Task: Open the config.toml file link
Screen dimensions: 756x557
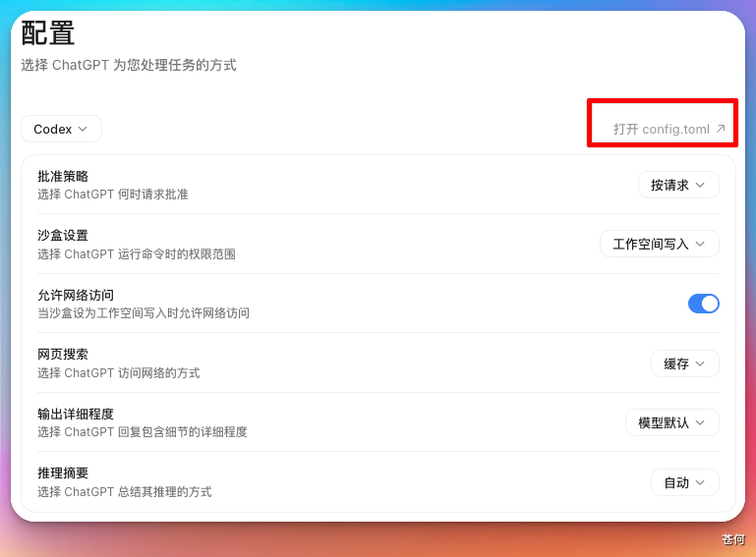Action: pos(669,129)
